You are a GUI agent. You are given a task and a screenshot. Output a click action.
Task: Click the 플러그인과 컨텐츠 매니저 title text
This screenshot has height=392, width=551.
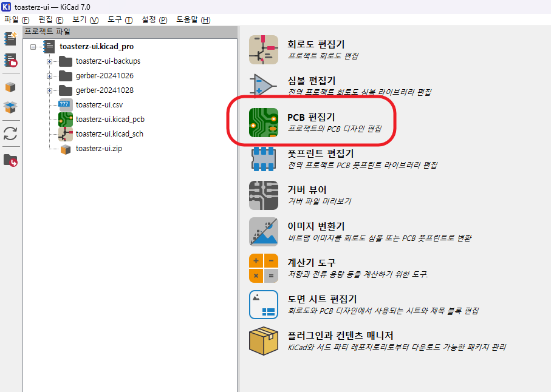click(x=340, y=336)
